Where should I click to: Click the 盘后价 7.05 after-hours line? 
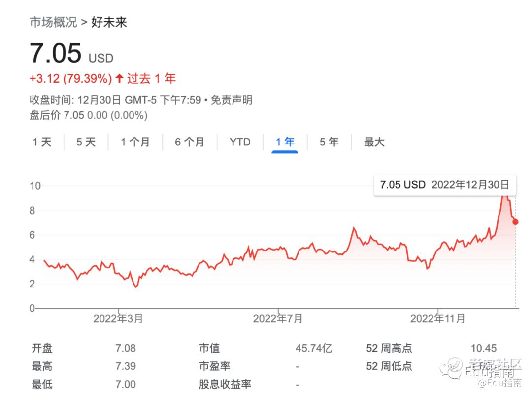(89, 115)
